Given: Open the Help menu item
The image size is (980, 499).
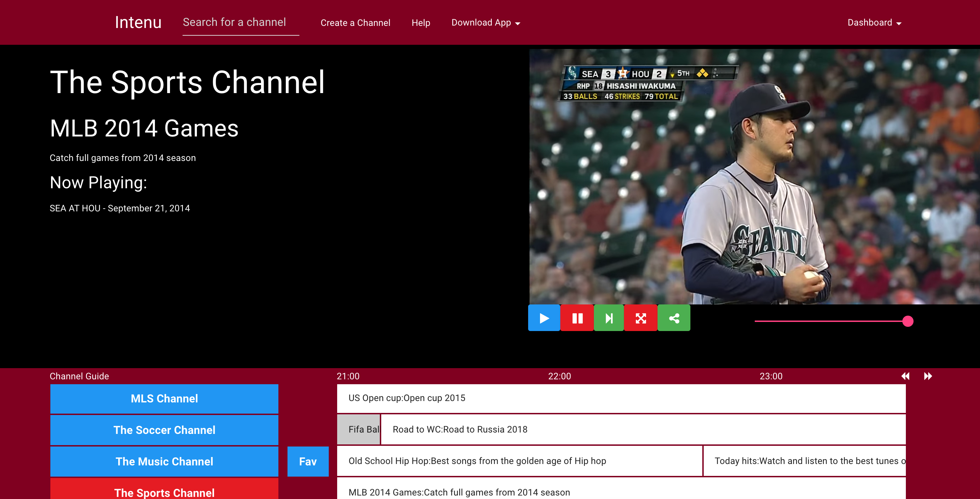Looking at the screenshot, I should pos(421,23).
